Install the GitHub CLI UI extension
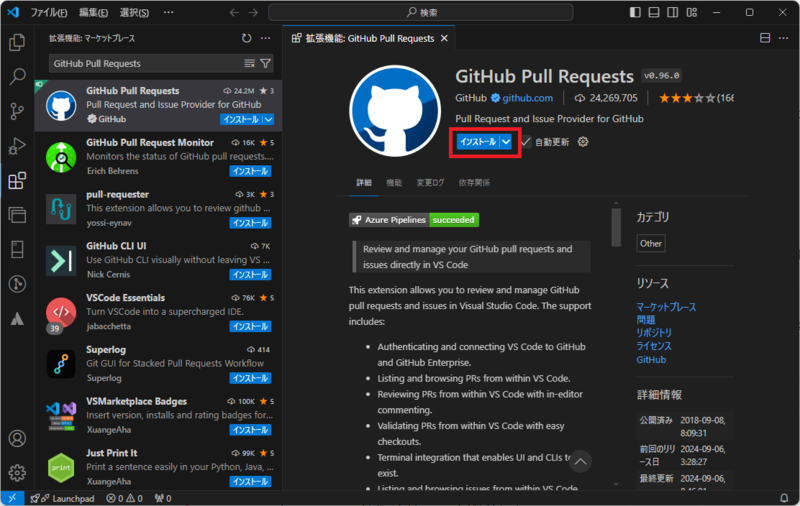800x506 pixels. pyautogui.click(x=250, y=275)
